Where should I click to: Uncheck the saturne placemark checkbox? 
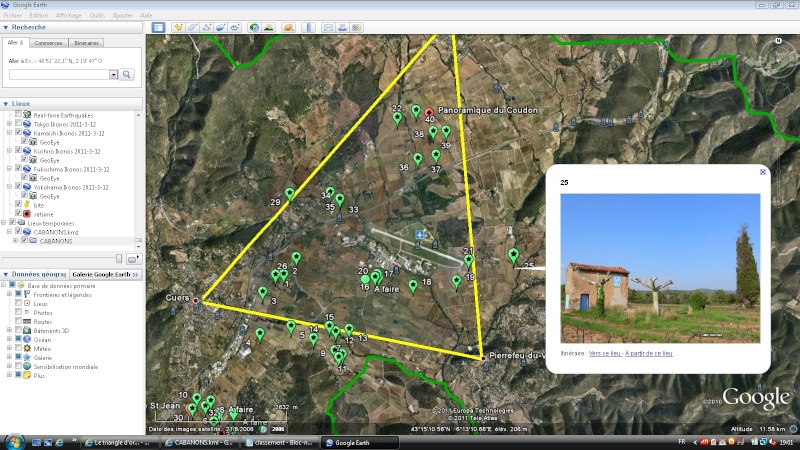coord(18,214)
